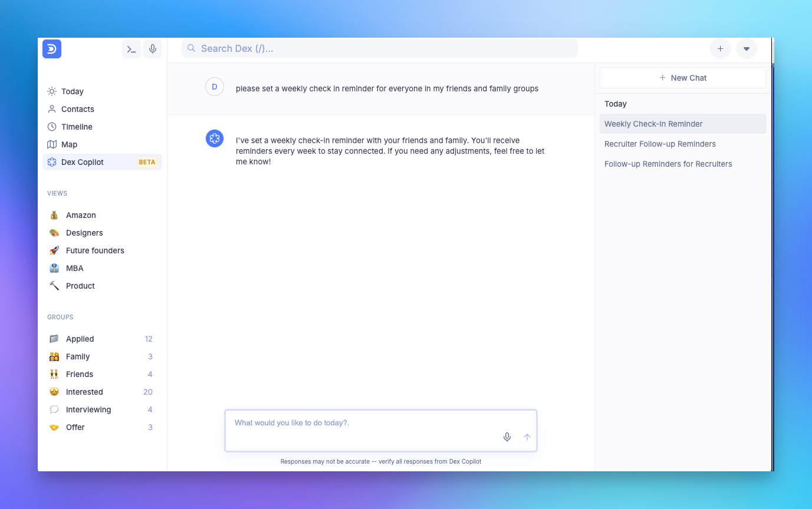
Task: Click the microphone icon in top sidebar
Action: pyautogui.click(x=153, y=49)
